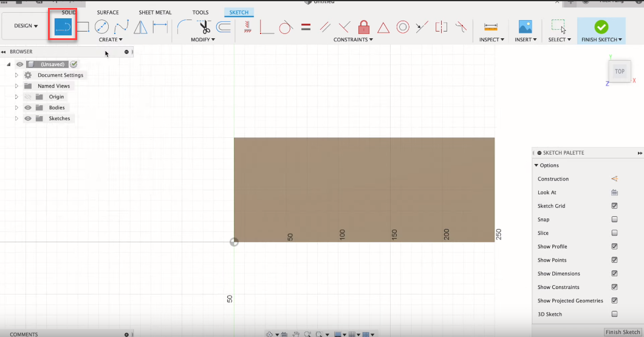This screenshot has height=337, width=644.
Task: Toggle visibility eye of (Unsaved) component
Action: [19, 64]
